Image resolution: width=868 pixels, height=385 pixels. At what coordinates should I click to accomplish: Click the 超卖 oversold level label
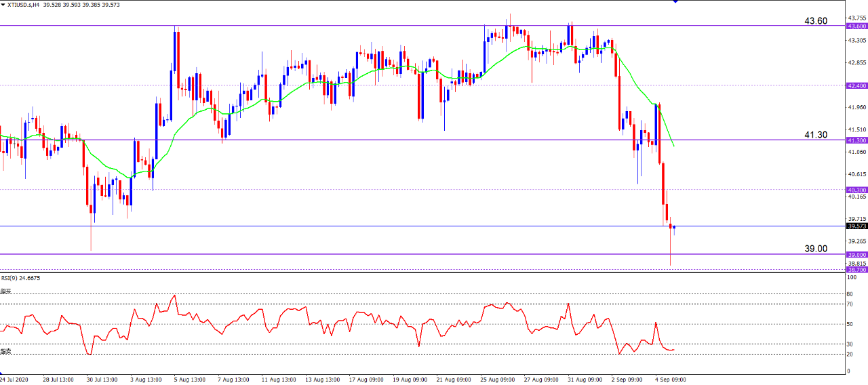[5, 351]
